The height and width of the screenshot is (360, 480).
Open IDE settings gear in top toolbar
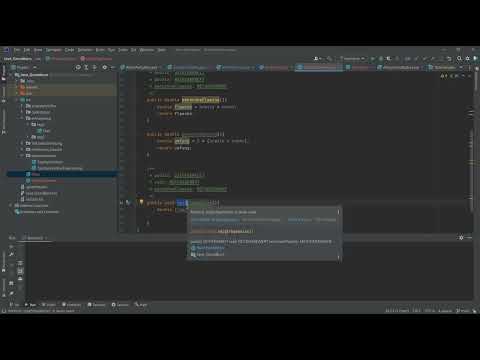pyautogui.click(x=468, y=59)
